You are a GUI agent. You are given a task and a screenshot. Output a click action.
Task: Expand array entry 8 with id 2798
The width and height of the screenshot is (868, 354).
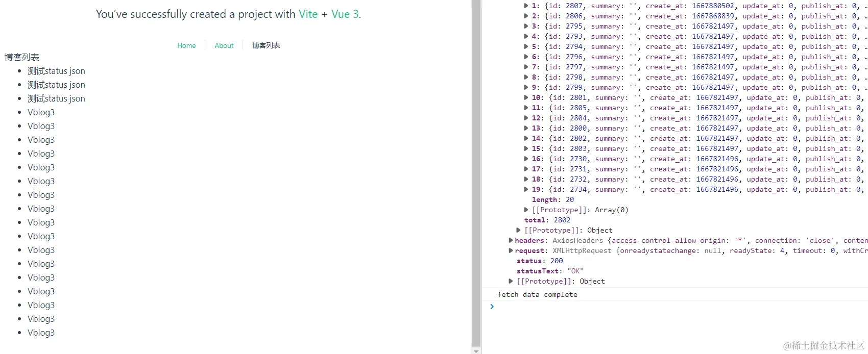pos(526,77)
